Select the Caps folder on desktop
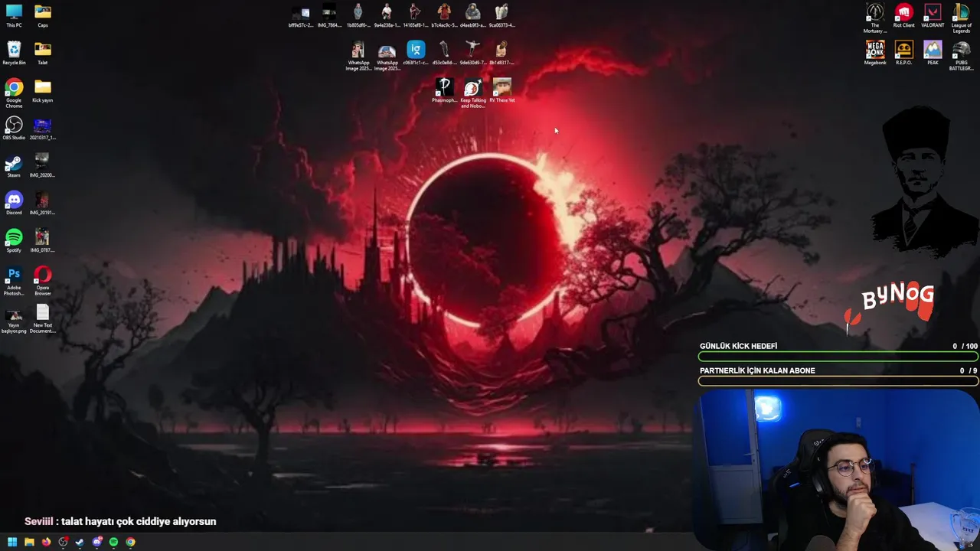The image size is (980, 551). (x=43, y=16)
